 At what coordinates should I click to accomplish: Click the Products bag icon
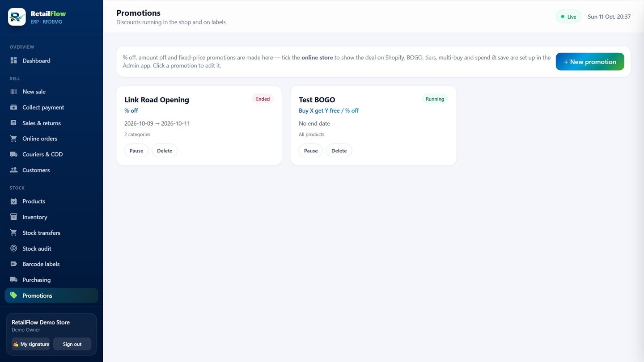[13, 201]
